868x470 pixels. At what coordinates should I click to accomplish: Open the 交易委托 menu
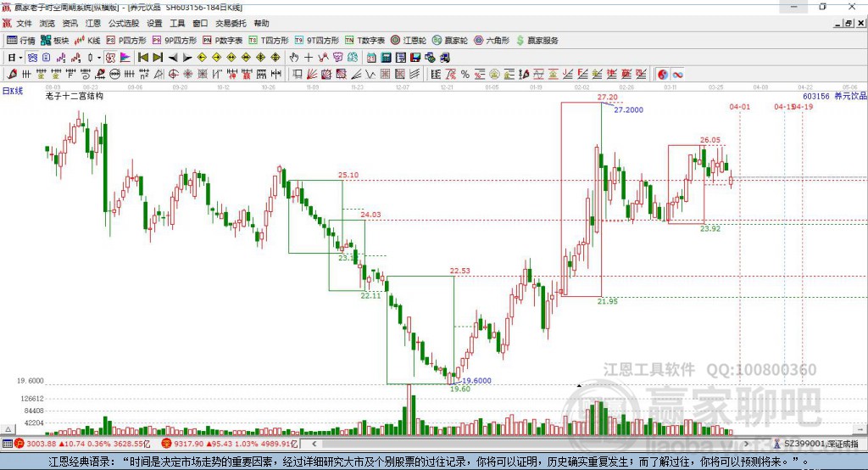point(231,23)
